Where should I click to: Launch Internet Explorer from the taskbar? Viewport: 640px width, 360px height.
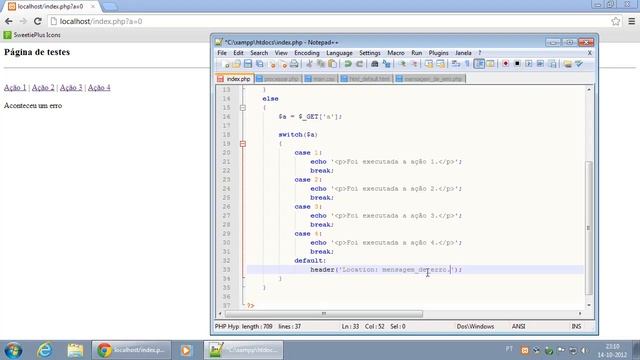pyautogui.click(x=44, y=350)
